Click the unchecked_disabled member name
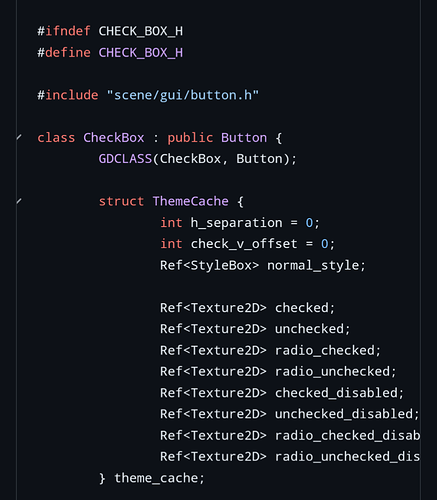This screenshot has height=500, width=437. [x=344, y=414]
